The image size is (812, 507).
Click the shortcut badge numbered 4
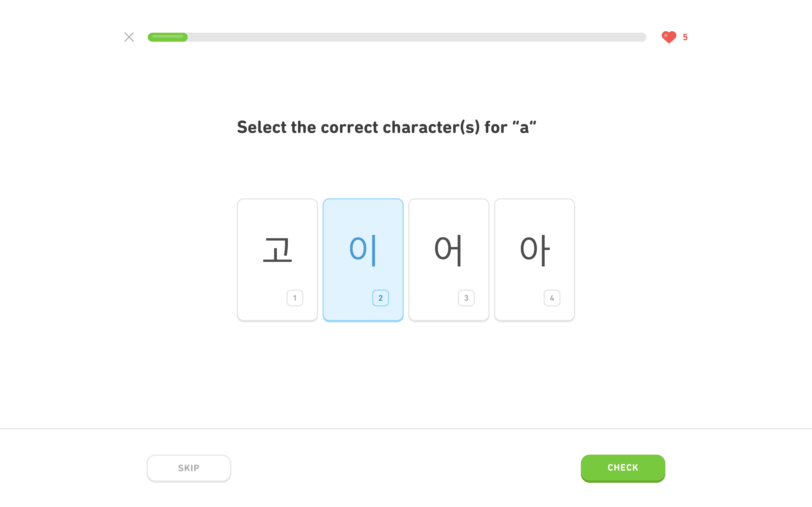pyautogui.click(x=552, y=298)
